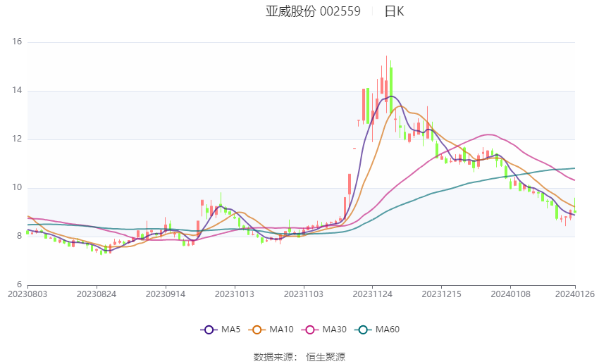Click the y-axis value 6
Image resolution: width=599 pixels, height=364 pixels.
[x=19, y=284]
